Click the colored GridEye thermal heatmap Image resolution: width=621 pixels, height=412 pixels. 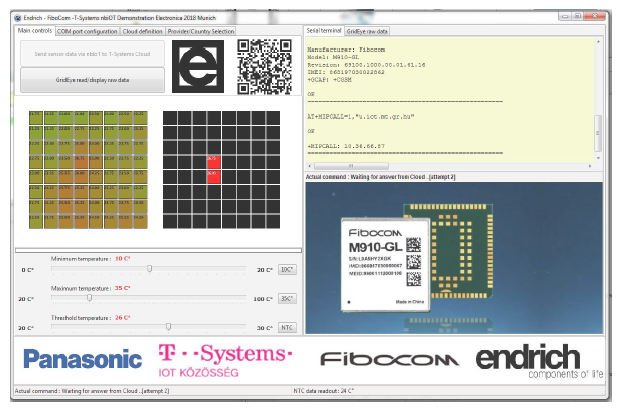pos(88,170)
